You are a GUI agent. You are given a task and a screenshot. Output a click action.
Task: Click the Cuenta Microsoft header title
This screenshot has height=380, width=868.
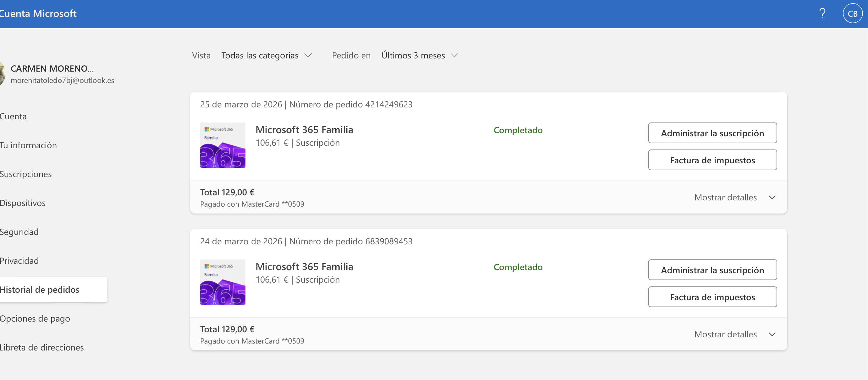tap(38, 14)
